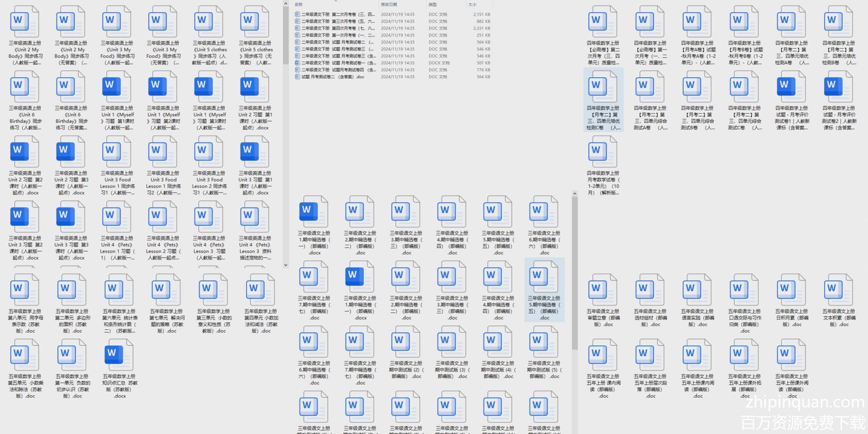Click scroll-down arrow of English files pane
This screenshot has height=434, width=868.
tap(286, 265)
